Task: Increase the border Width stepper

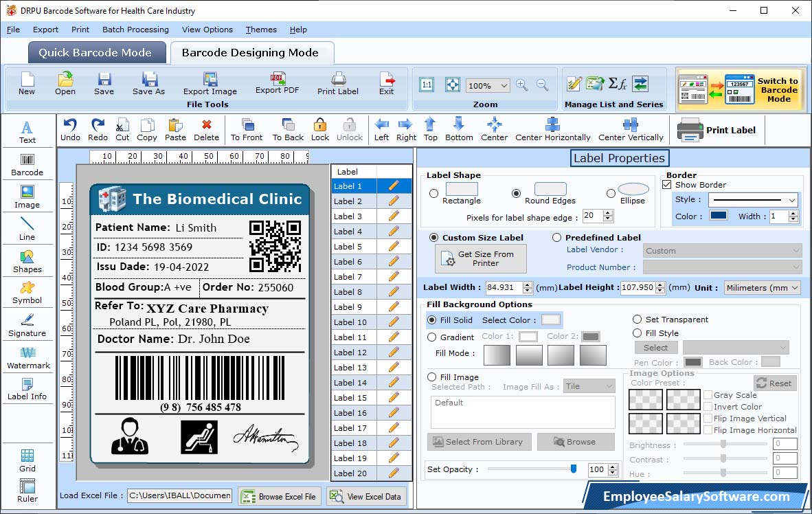Action: pyautogui.click(x=793, y=213)
